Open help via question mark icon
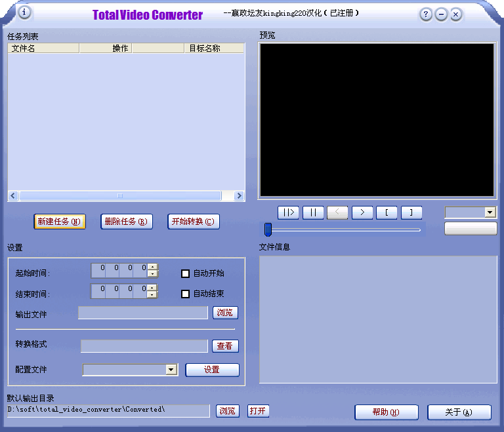This screenshot has width=504, height=432. pyautogui.click(x=426, y=14)
